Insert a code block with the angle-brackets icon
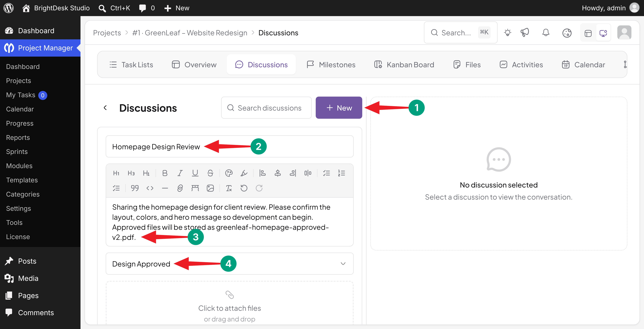 coord(150,188)
